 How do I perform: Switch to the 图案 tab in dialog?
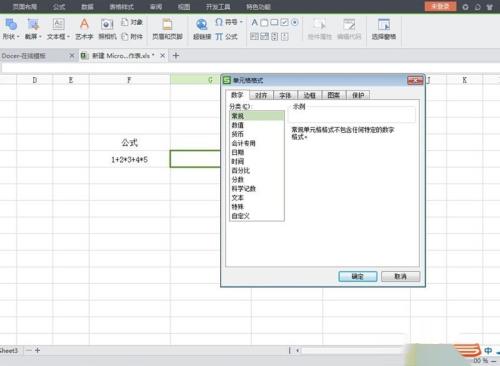(334, 95)
